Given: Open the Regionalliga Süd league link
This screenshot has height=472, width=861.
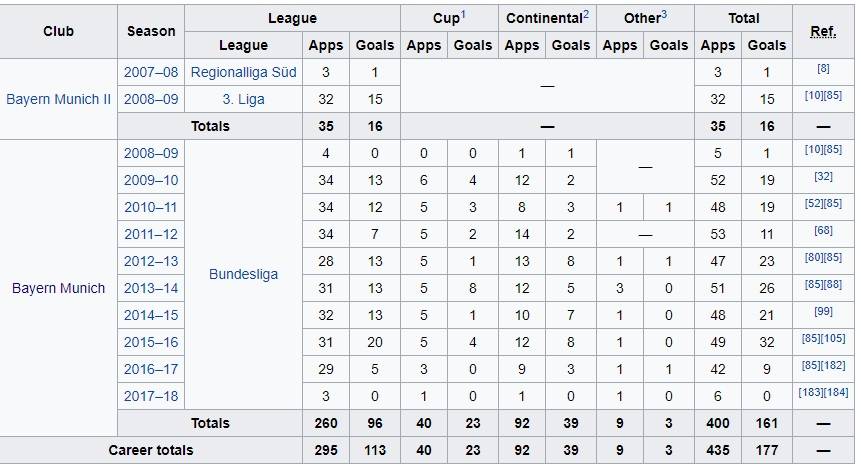Looking at the screenshot, I should point(244,72).
